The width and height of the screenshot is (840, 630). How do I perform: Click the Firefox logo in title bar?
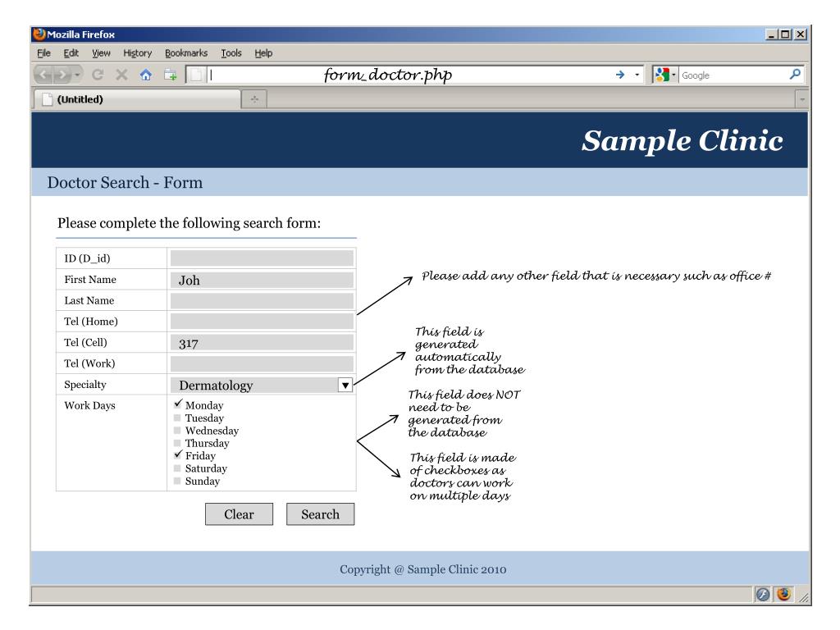pyautogui.click(x=39, y=34)
